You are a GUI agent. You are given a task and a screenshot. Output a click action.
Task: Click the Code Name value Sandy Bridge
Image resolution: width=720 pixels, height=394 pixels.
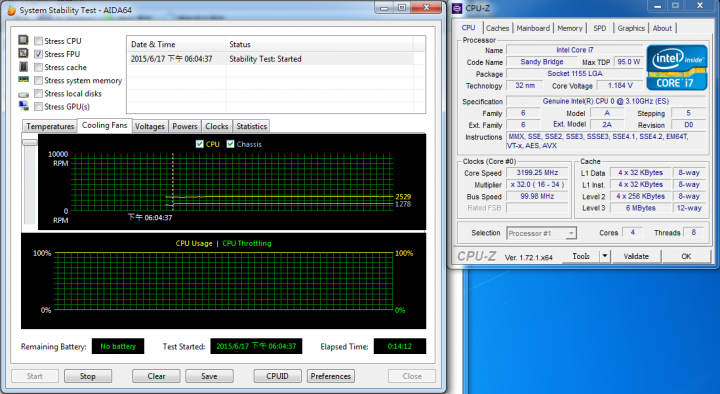(x=542, y=62)
